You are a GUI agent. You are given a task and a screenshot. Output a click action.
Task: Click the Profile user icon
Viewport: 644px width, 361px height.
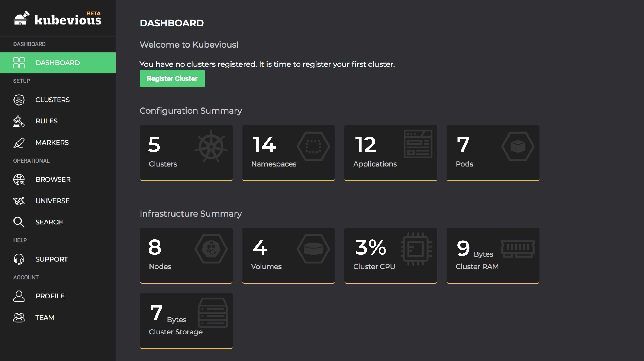pos(19,296)
